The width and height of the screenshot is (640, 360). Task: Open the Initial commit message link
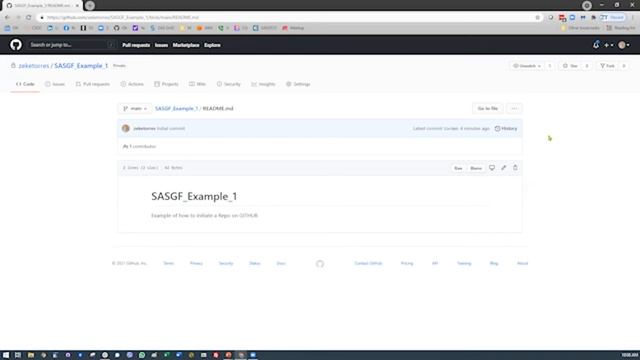(x=171, y=129)
